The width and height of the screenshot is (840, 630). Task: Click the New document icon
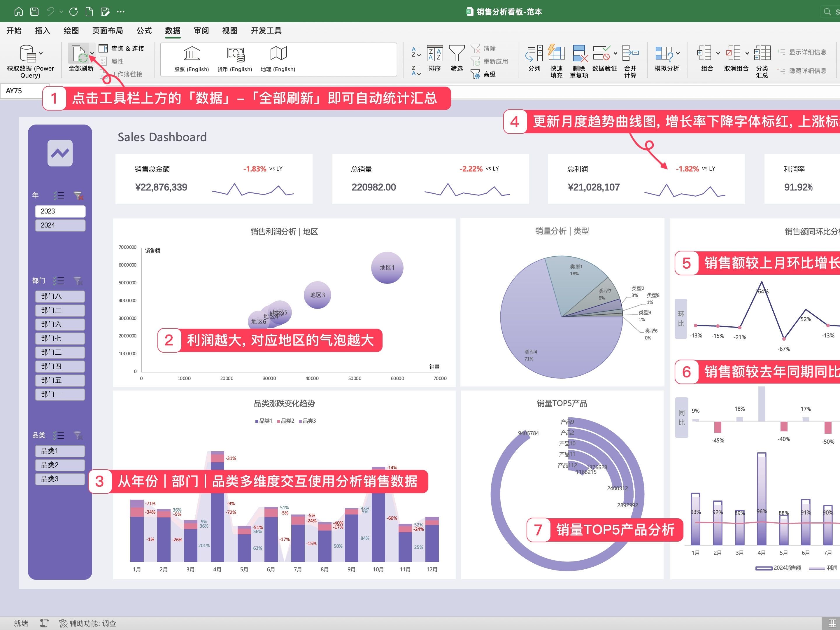[x=89, y=12]
